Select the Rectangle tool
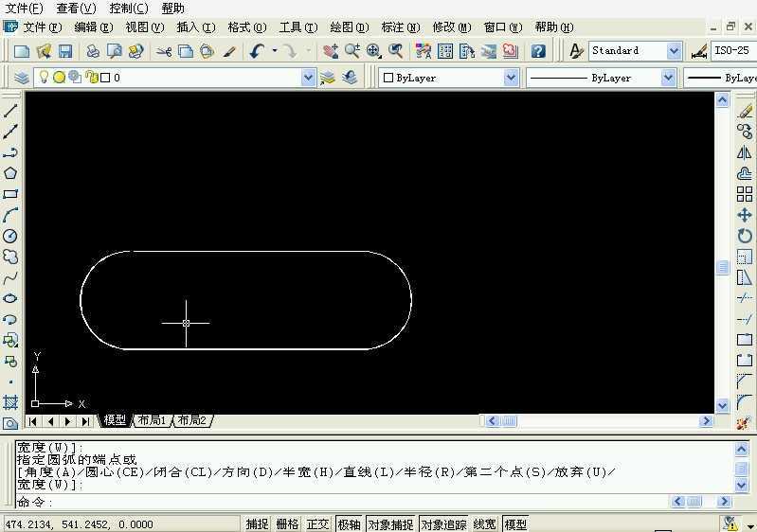This screenshot has width=757, height=532. [10, 194]
